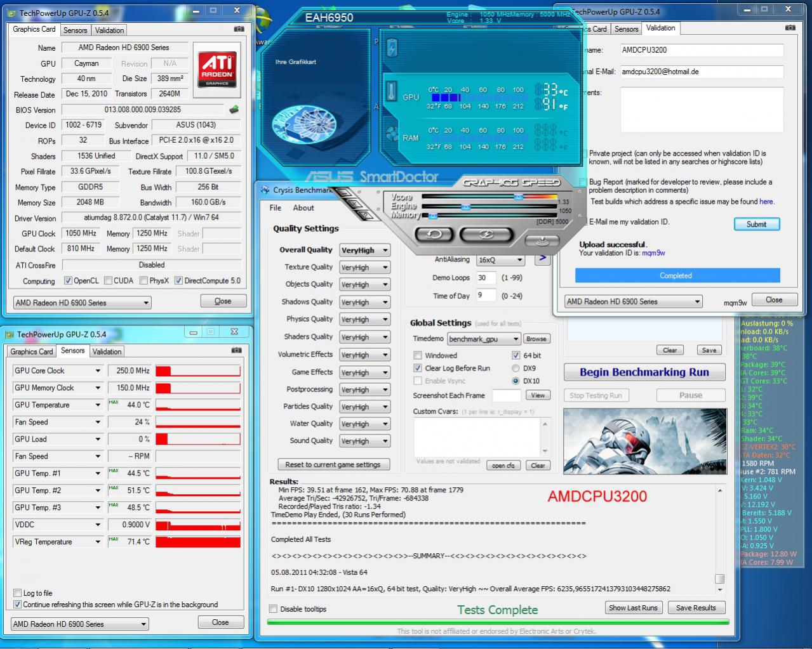The image size is (812, 649).
Task: Click Show Last Runs button
Action: (634, 608)
